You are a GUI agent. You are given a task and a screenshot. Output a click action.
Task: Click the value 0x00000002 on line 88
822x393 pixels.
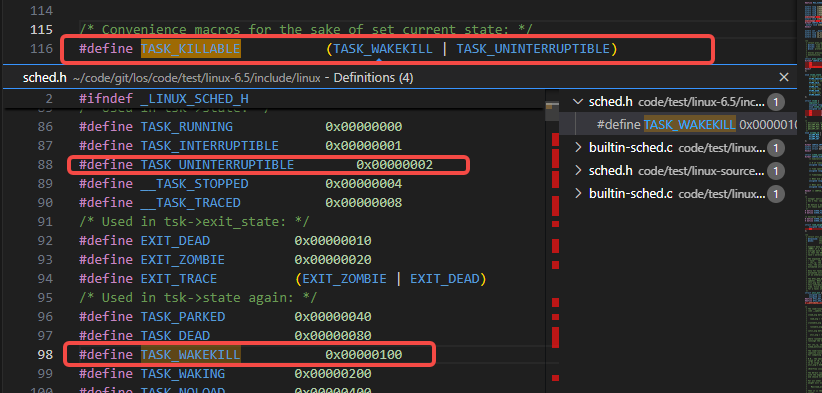[x=395, y=165]
